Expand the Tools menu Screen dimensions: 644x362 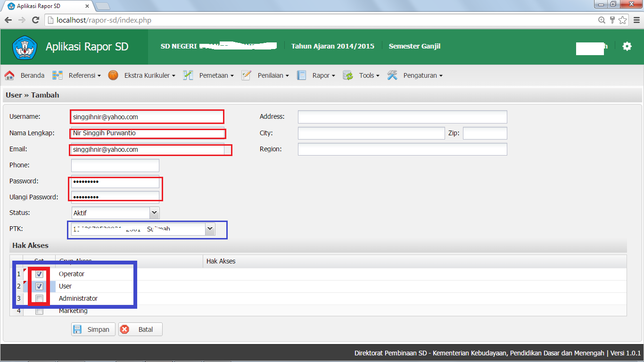click(x=369, y=75)
